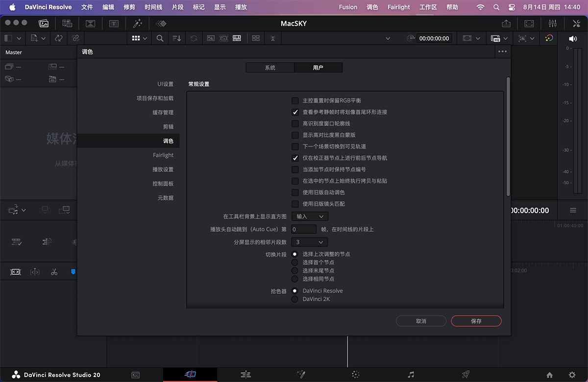Click the timeline options hamburger icon
This screenshot has width=588, height=382.
point(573,210)
